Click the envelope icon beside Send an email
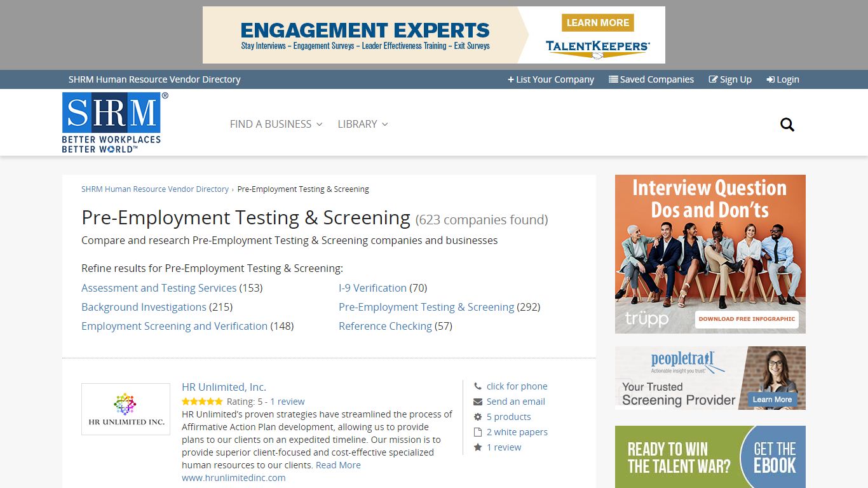 478,402
